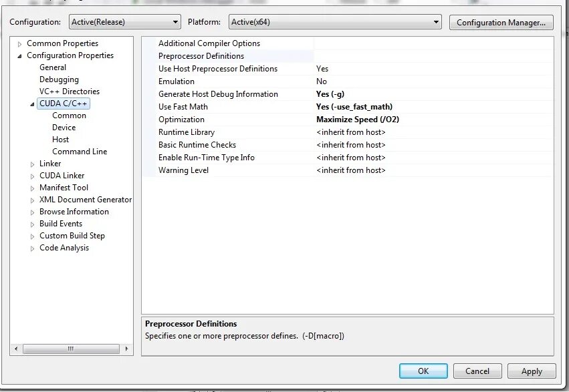
Task: Click the Optimization property label
Action: coord(181,120)
